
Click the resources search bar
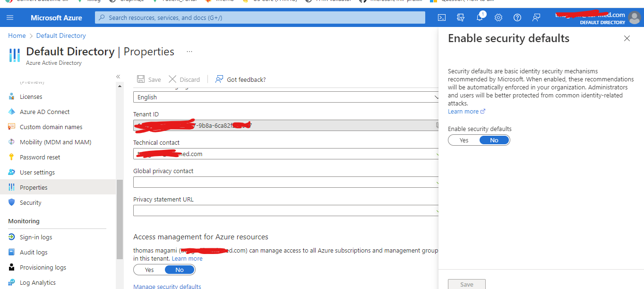[x=260, y=17]
